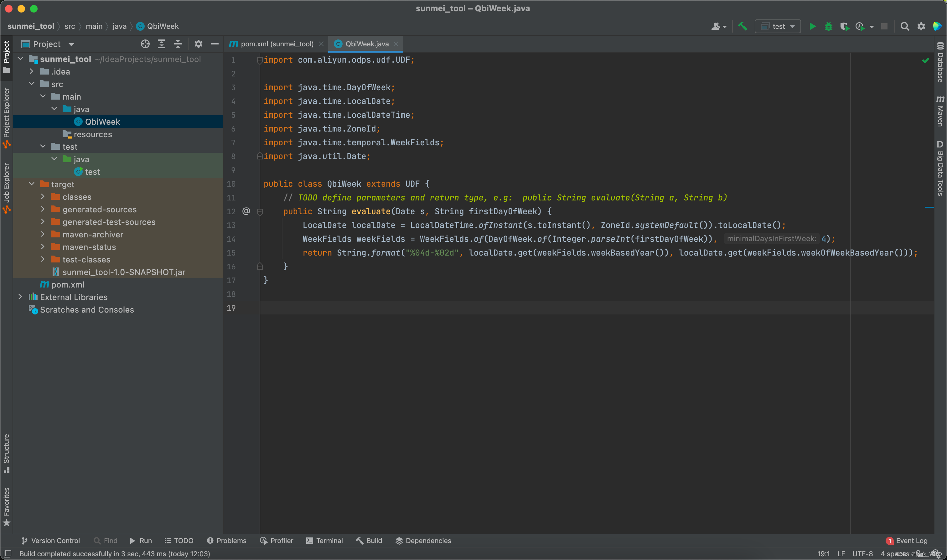The width and height of the screenshot is (947, 560).
Task: Collapse the src folder
Action: point(32,84)
